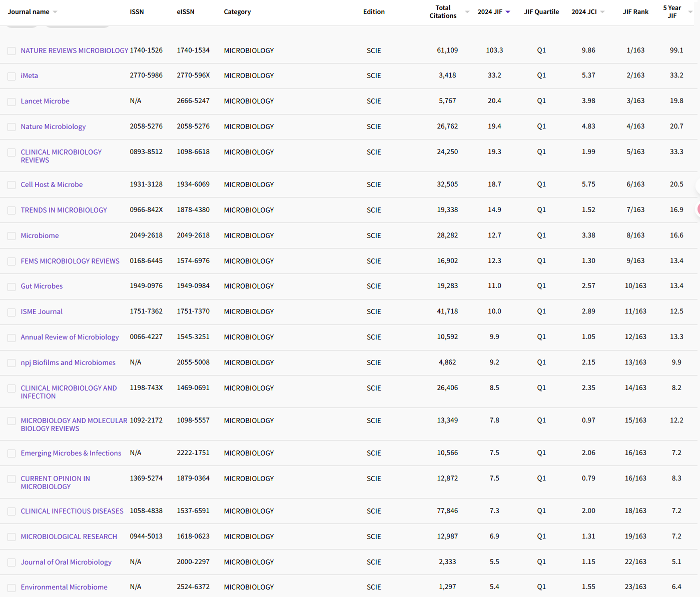Check the Lancet Microbe row checkbox
Image resolution: width=700 pixels, height=597 pixels.
click(12, 101)
